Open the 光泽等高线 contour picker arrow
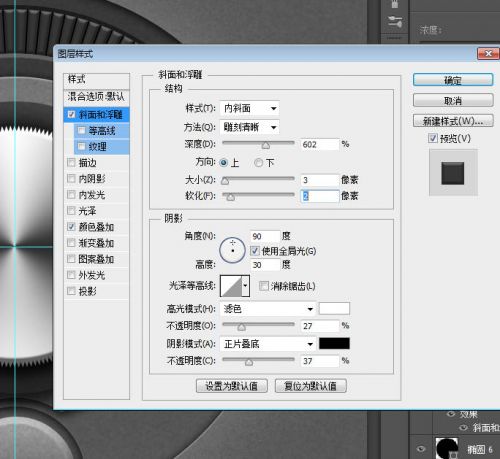Screen dimensions: 500x459 click(x=246, y=286)
